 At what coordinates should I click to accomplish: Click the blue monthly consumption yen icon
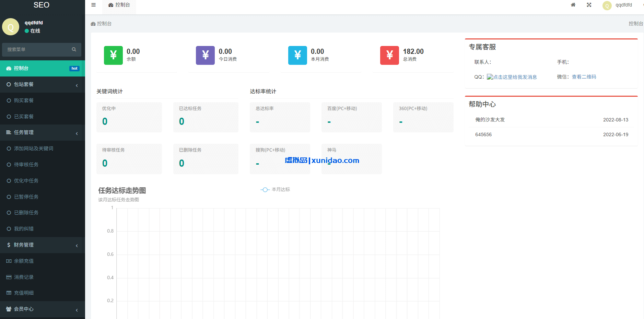tap(297, 55)
